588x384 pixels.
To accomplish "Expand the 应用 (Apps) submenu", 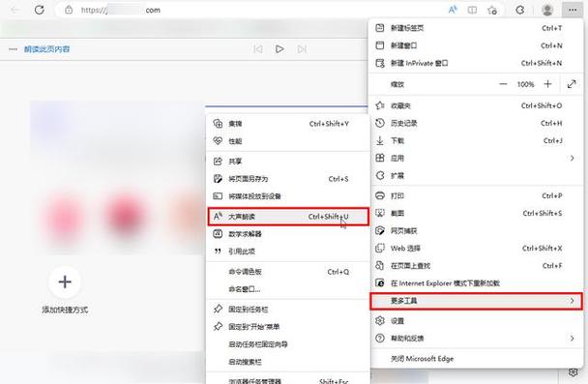I will [476, 158].
